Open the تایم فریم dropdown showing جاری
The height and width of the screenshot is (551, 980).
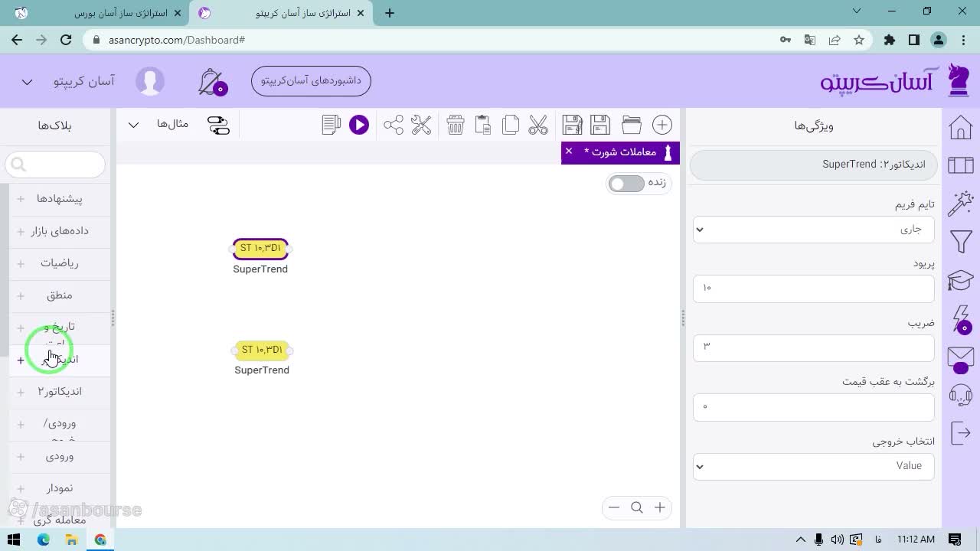[x=814, y=229]
